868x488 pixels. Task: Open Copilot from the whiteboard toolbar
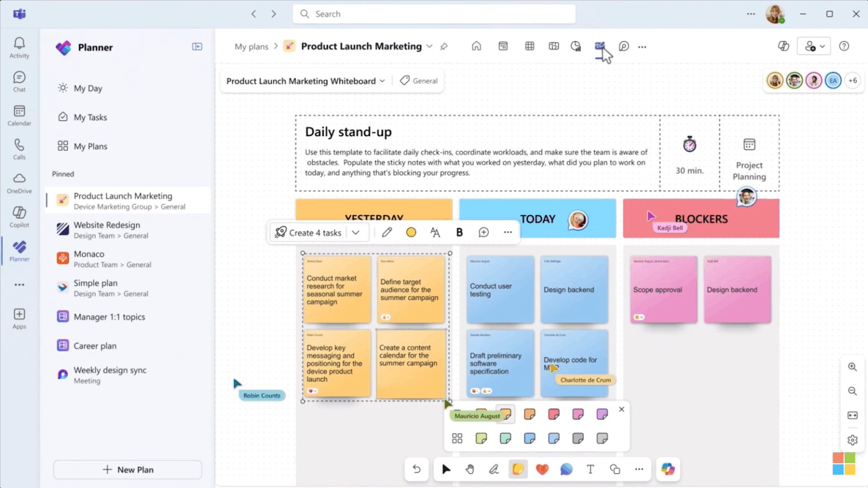669,469
